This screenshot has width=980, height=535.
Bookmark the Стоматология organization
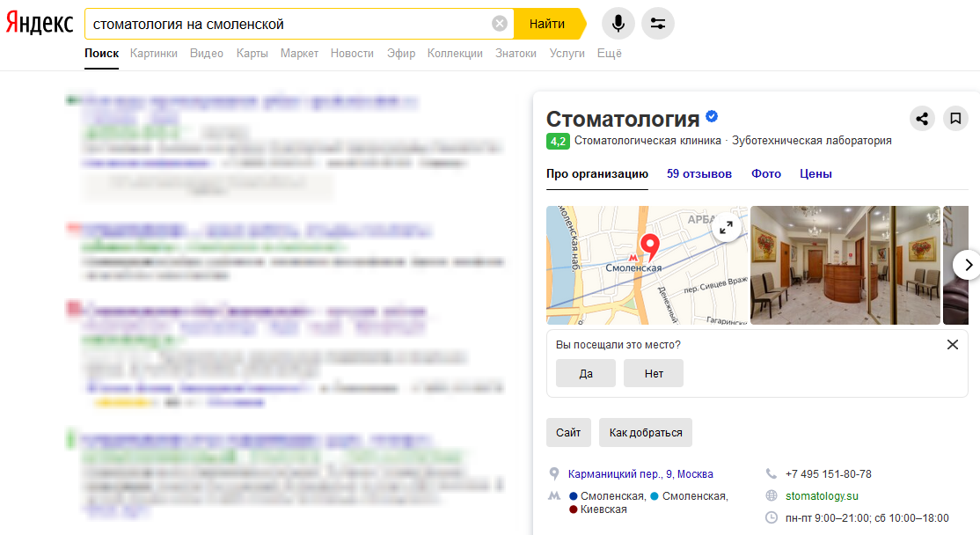click(955, 118)
